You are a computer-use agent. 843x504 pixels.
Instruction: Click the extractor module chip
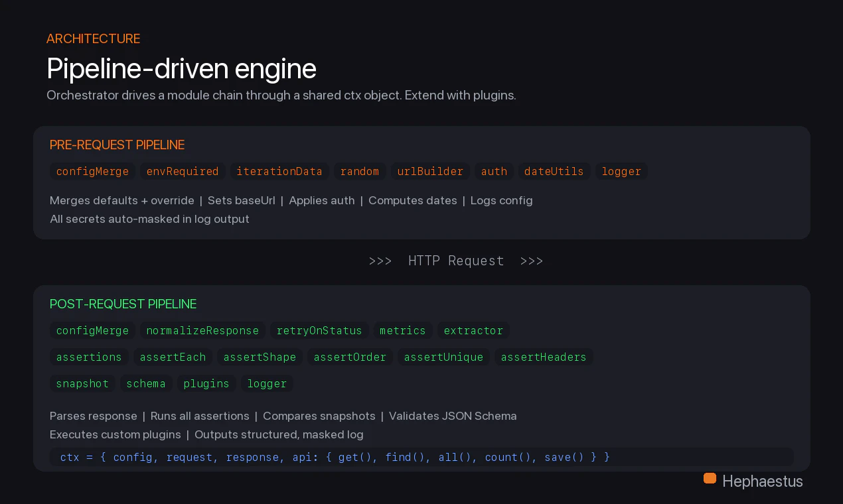[474, 330]
